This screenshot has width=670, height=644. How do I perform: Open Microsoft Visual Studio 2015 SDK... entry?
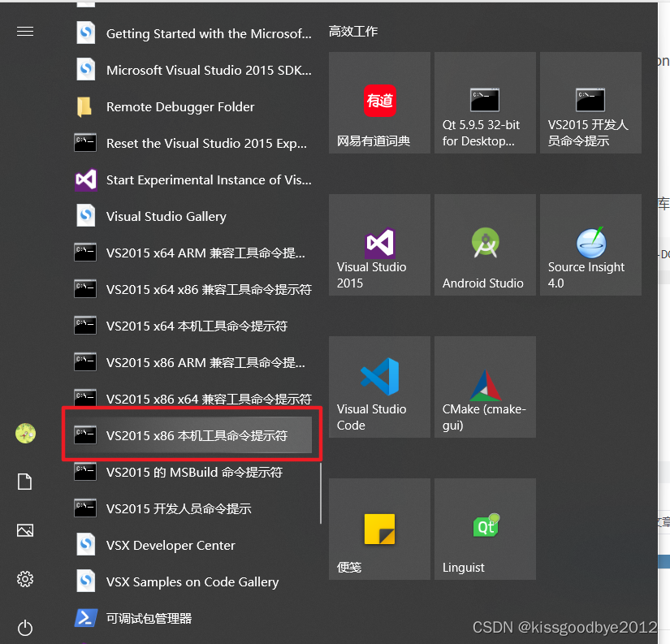pos(192,70)
